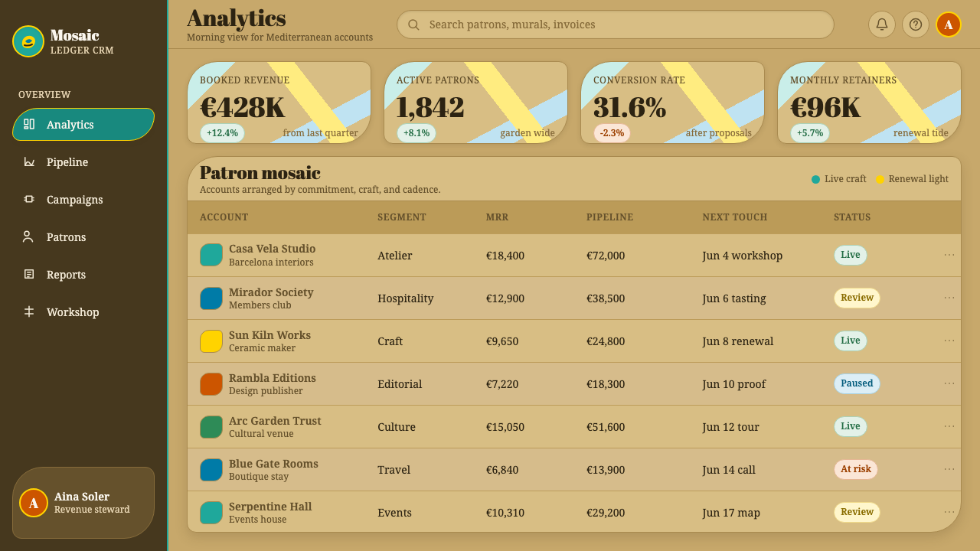Select the Arc Garden Trust account name
Viewport: 980px width, 551px height.
(275, 420)
